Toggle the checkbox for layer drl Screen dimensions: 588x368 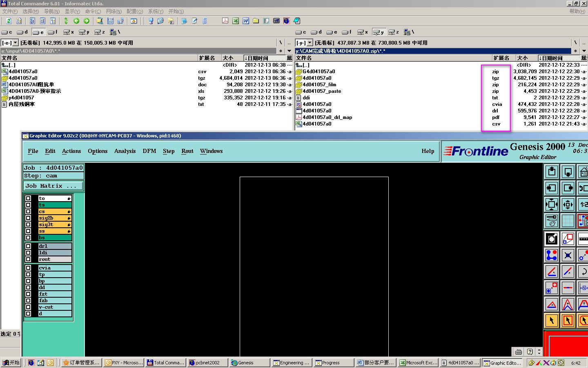point(28,246)
